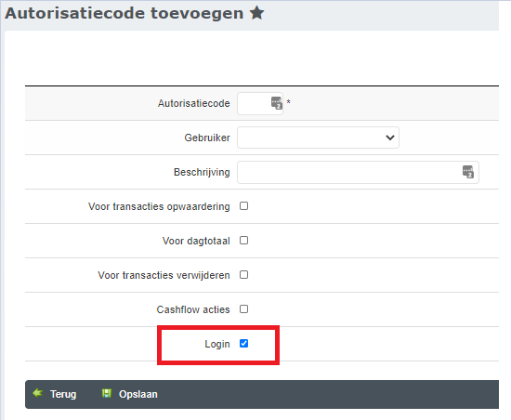This screenshot has width=511, height=420.
Task: Click password manager icon in Autorisatiecode field
Action: coord(277,103)
